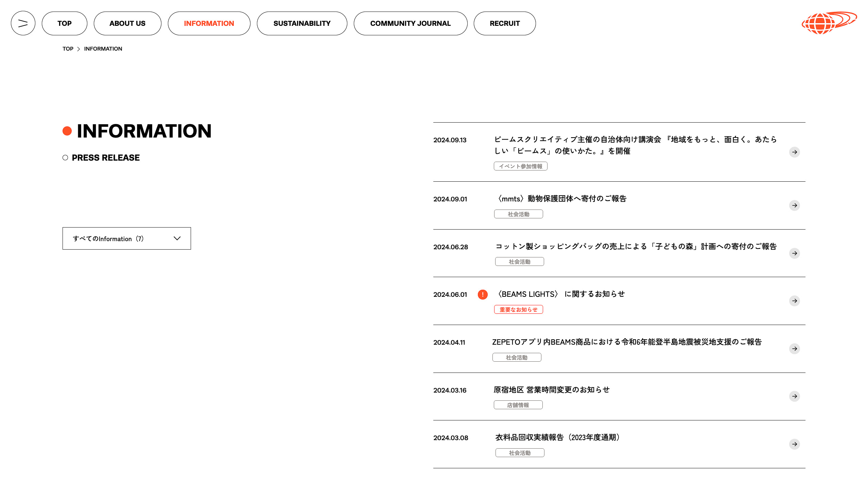Click TOP breadcrumb link
Image resolution: width=868 pixels, height=488 pixels.
(68, 49)
